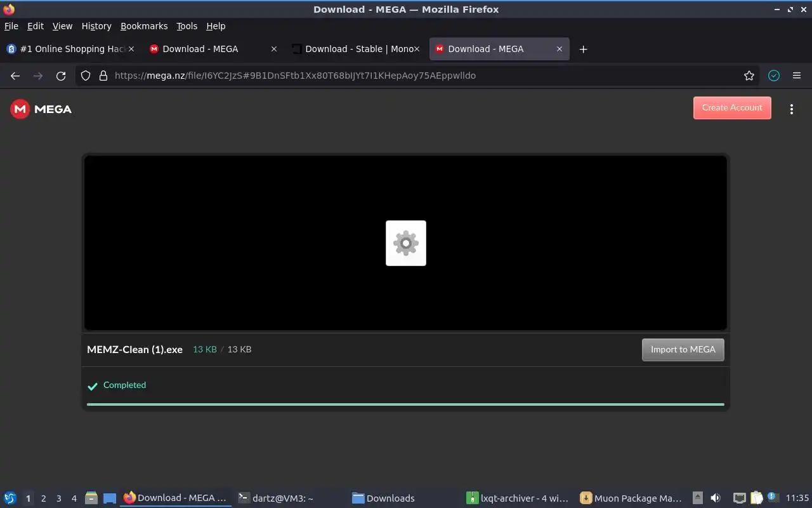The width and height of the screenshot is (812, 508).
Task: Close the active Download - MEGA tab
Action: 560,49
